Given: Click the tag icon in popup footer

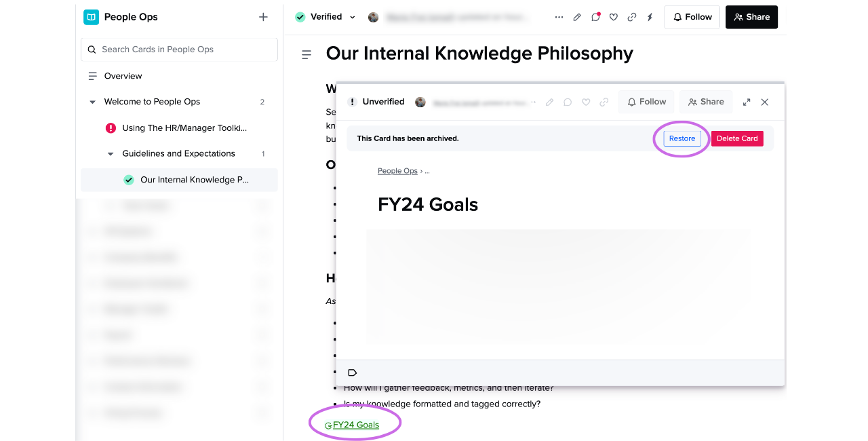Looking at the screenshot, I should [352, 372].
